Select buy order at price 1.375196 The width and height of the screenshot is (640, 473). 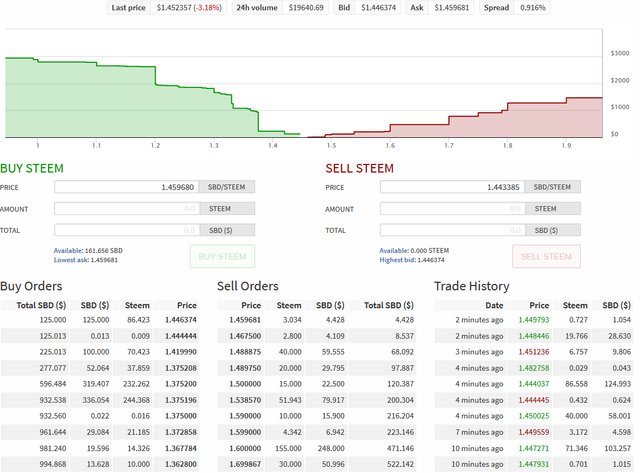100,400
